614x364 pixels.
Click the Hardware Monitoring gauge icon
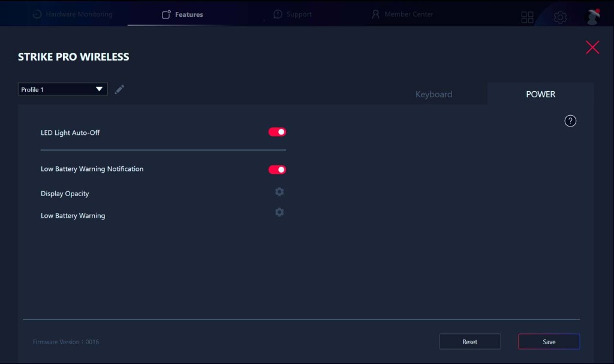pos(37,14)
